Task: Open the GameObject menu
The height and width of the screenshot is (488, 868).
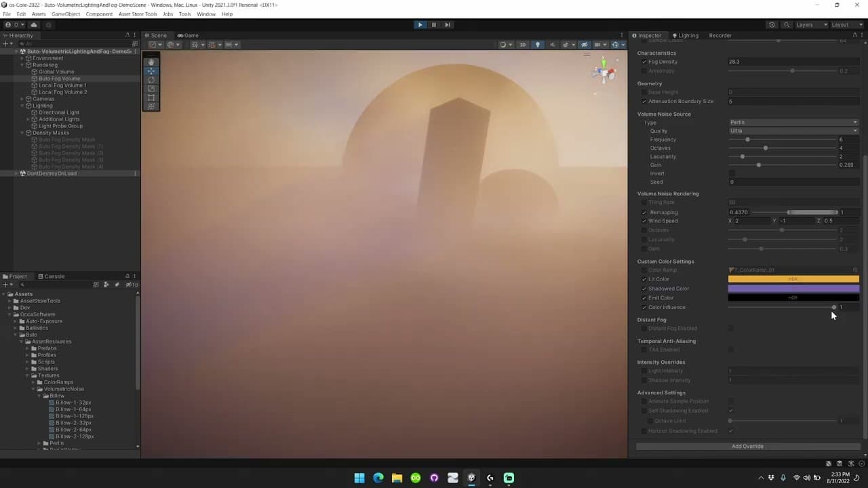Action: (x=66, y=14)
